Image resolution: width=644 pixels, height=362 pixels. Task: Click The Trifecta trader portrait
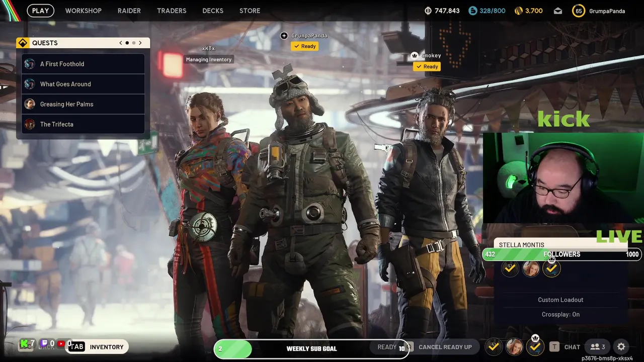coord(30,124)
